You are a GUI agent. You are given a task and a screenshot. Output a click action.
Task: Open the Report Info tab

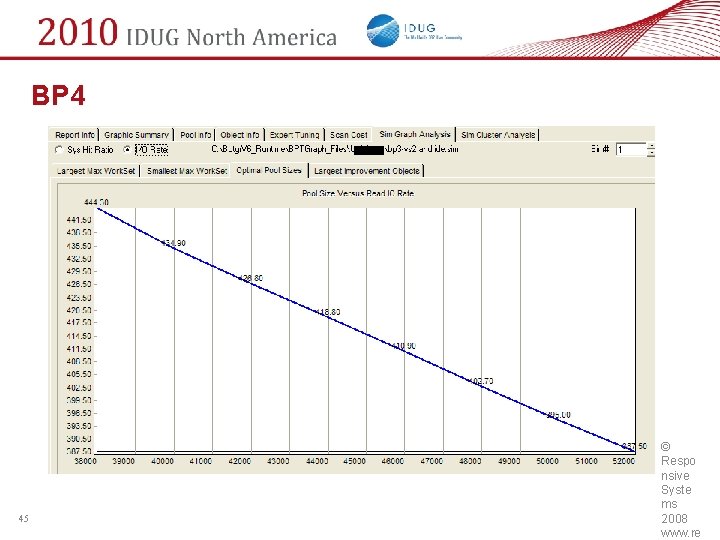[74, 135]
